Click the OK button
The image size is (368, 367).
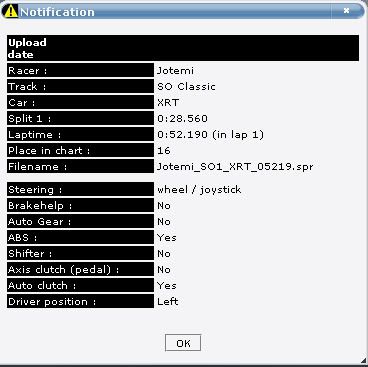183,343
